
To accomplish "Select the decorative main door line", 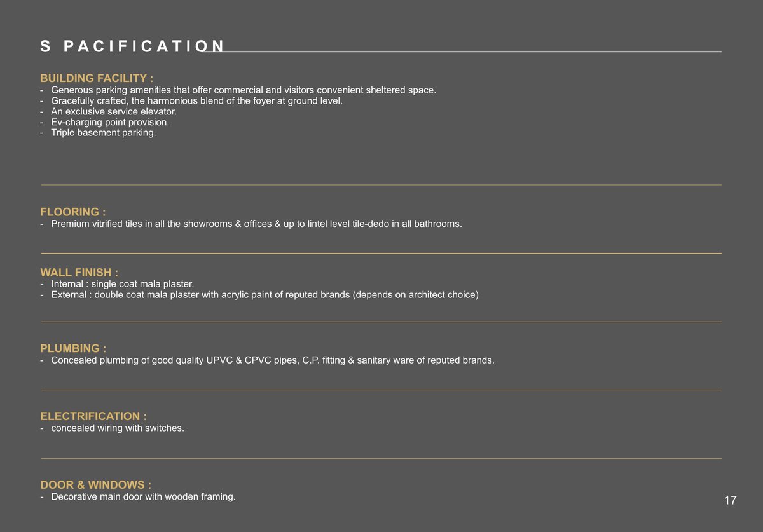I will [143, 496].
